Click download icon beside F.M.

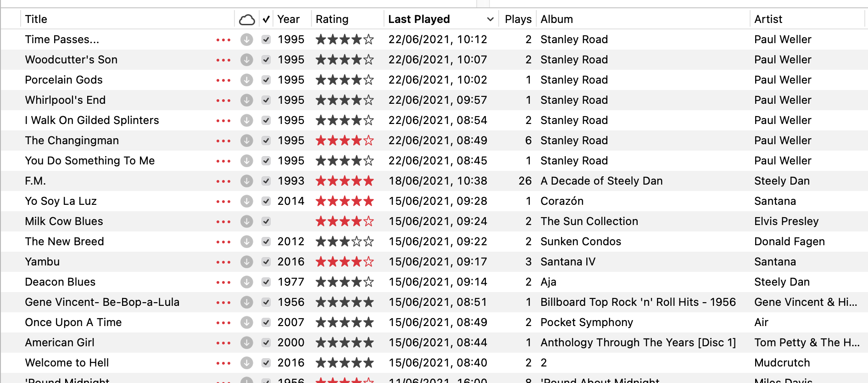tap(247, 181)
